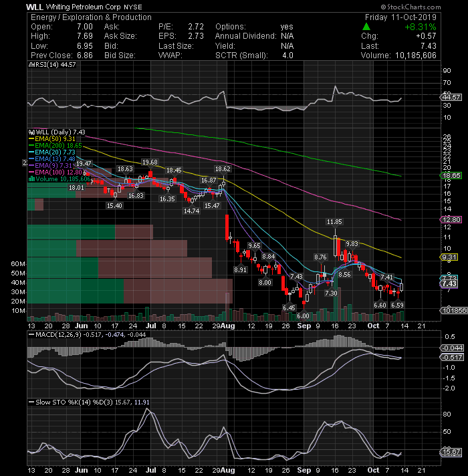
Task: Click the 7.41 price label in October
Action: click(x=386, y=277)
